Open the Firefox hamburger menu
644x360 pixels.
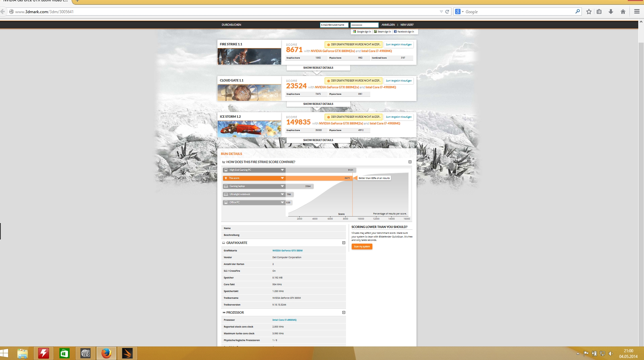point(637,12)
